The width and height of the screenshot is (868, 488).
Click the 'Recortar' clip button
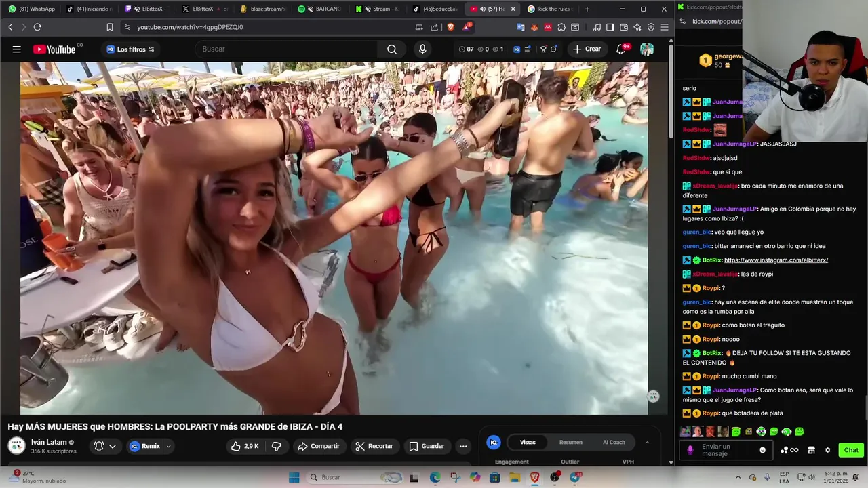coord(374,446)
